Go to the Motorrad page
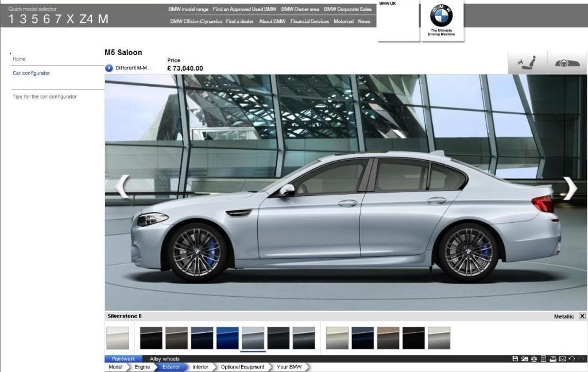Viewport: 588px width, 372px height. tap(343, 21)
